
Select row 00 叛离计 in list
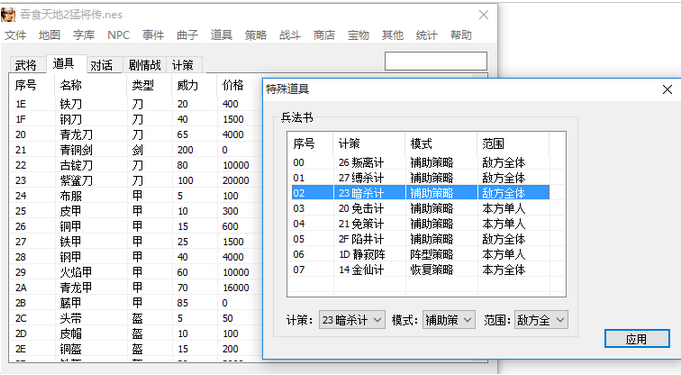(420, 163)
